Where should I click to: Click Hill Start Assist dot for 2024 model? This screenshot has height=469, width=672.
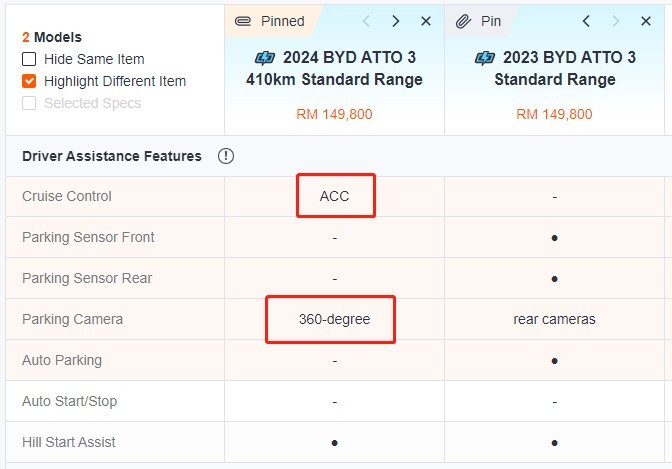[335, 443]
